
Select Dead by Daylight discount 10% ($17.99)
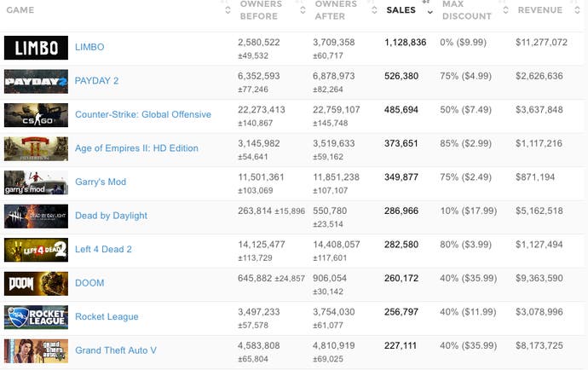click(469, 211)
